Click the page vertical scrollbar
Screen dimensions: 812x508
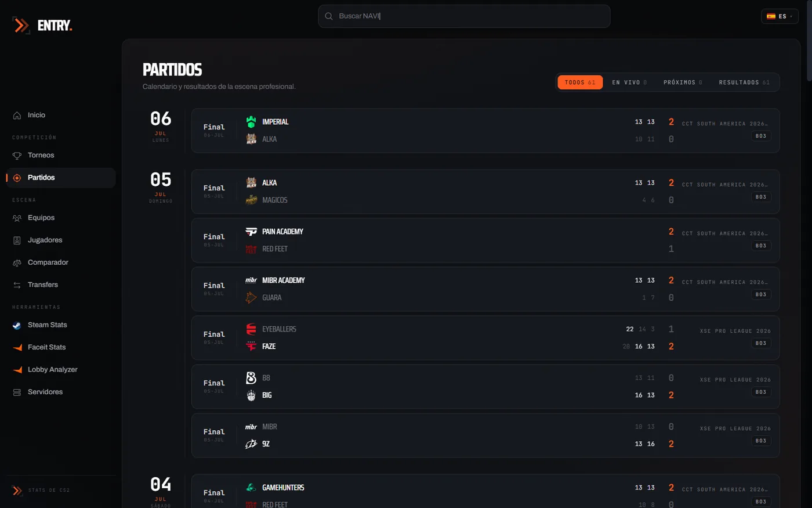pyautogui.click(x=809, y=41)
